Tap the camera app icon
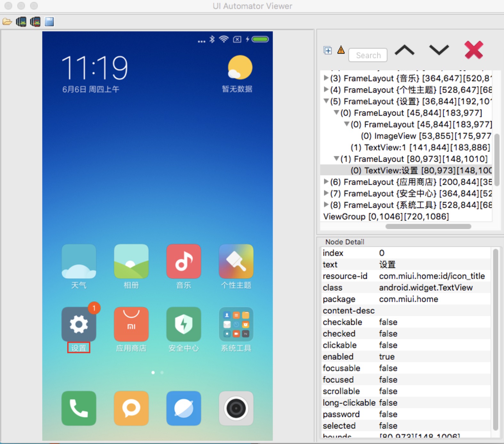This screenshot has height=444, width=504. tap(236, 408)
